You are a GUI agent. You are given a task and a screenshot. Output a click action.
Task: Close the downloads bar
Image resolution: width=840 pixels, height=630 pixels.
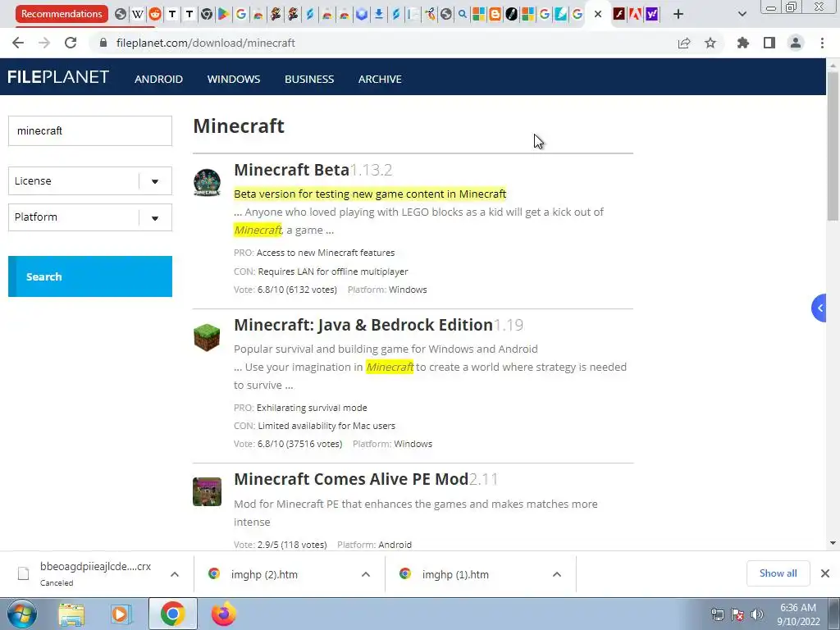pos(825,573)
